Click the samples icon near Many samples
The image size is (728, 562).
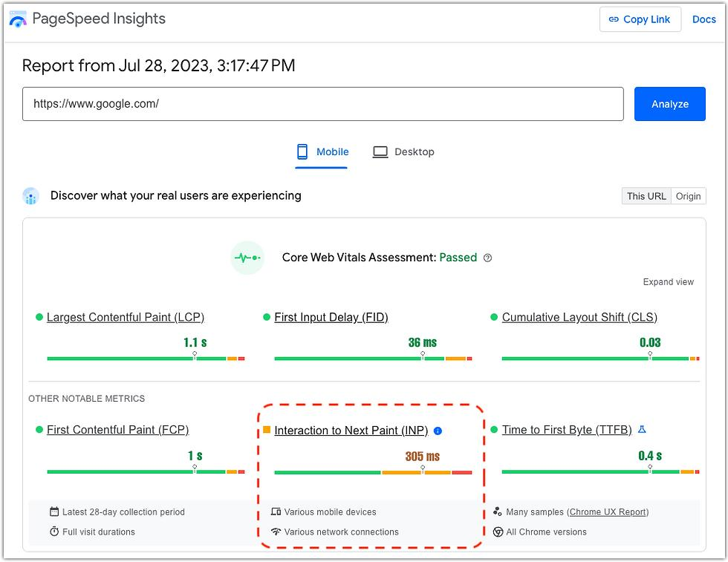[x=497, y=512]
